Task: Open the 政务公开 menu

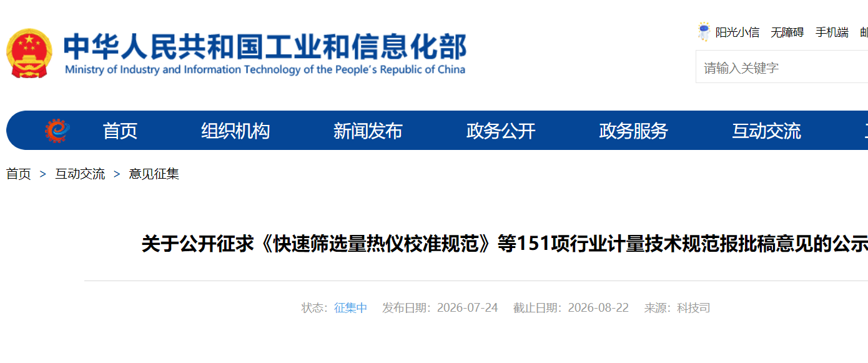Action: pos(501,131)
